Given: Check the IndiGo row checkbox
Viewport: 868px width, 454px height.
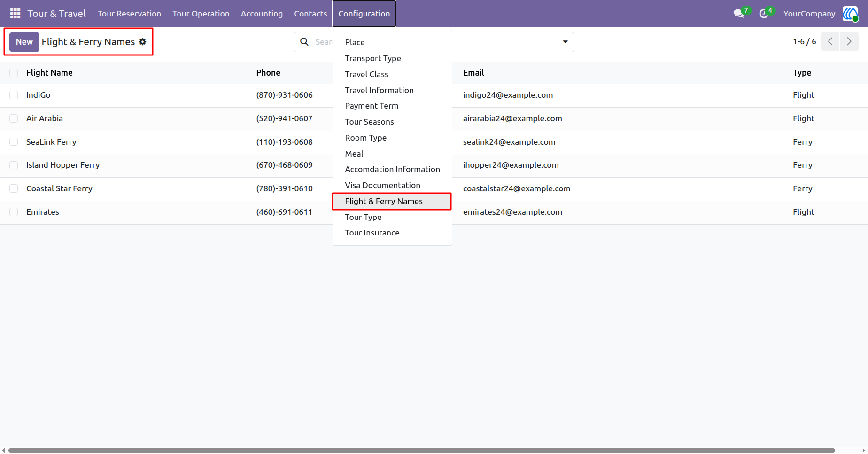Looking at the screenshot, I should [x=14, y=95].
